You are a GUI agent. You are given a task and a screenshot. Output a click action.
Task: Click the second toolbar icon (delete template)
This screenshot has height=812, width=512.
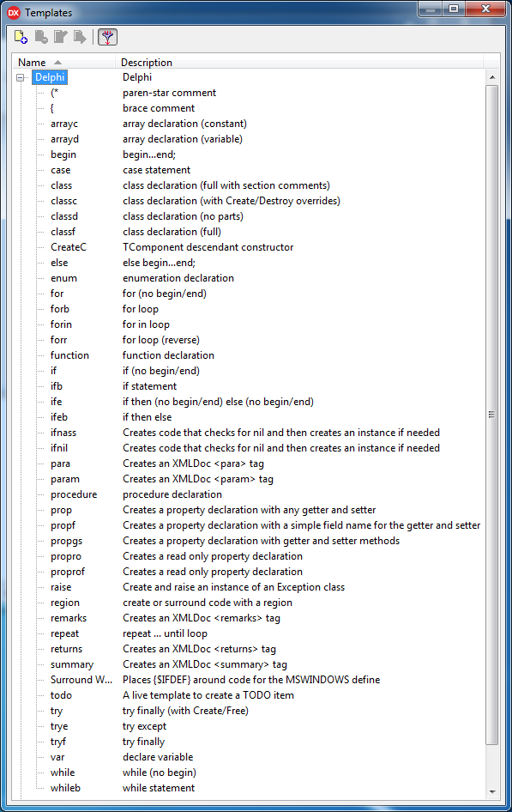[41, 37]
